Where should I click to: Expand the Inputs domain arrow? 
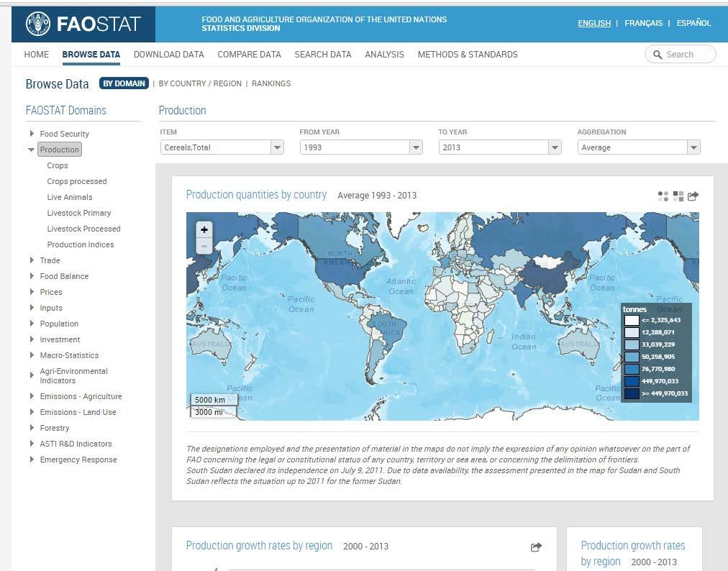coord(32,308)
